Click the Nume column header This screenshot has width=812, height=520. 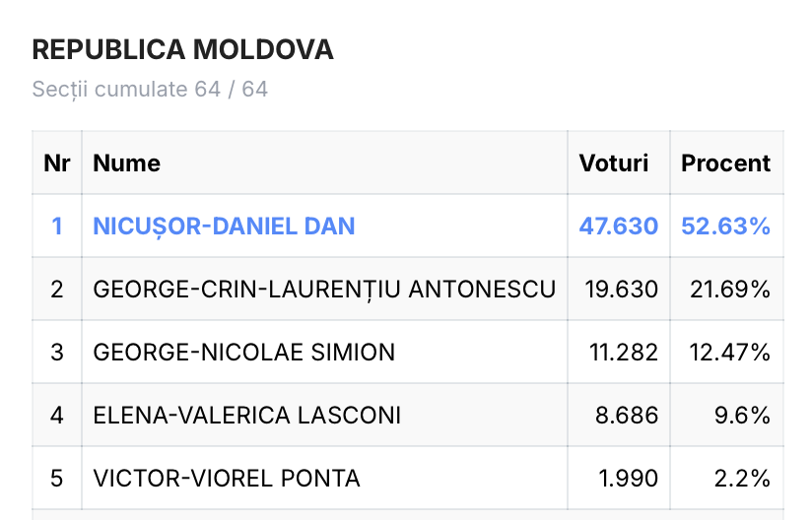click(x=127, y=162)
